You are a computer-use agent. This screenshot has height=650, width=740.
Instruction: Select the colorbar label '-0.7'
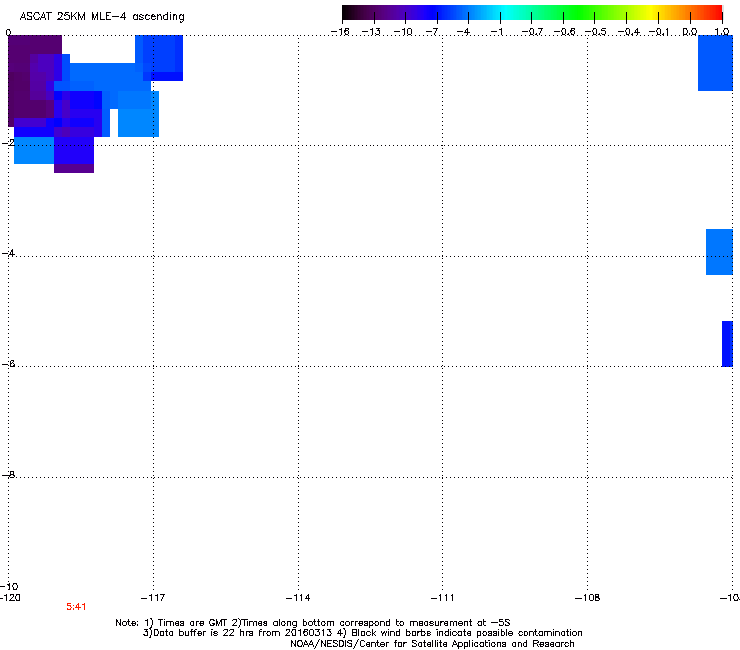[532, 32]
